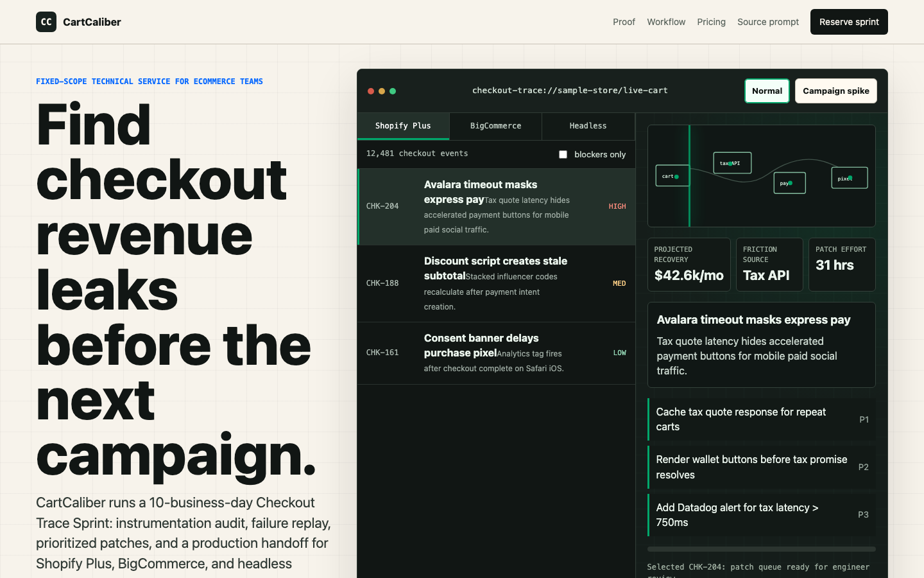Open the Shopify Plus tab
The height and width of the screenshot is (578, 924).
point(403,126)
